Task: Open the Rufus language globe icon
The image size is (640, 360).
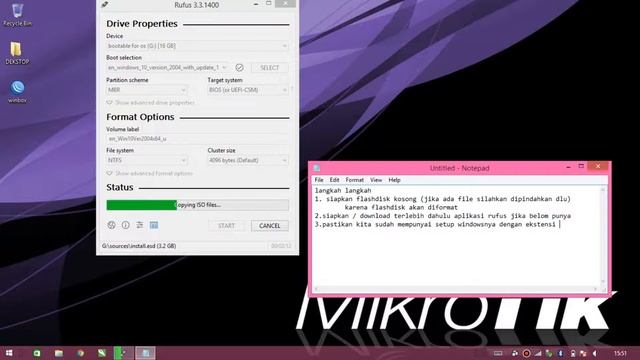Action: (x=111, y=225)
